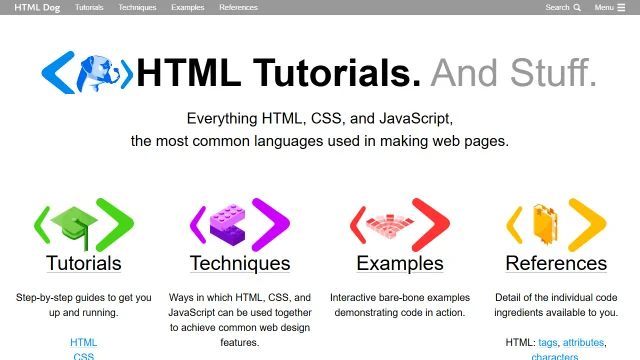Open the large Tutorials heading link
640x360 pixels.
click(x=84, y=263)
